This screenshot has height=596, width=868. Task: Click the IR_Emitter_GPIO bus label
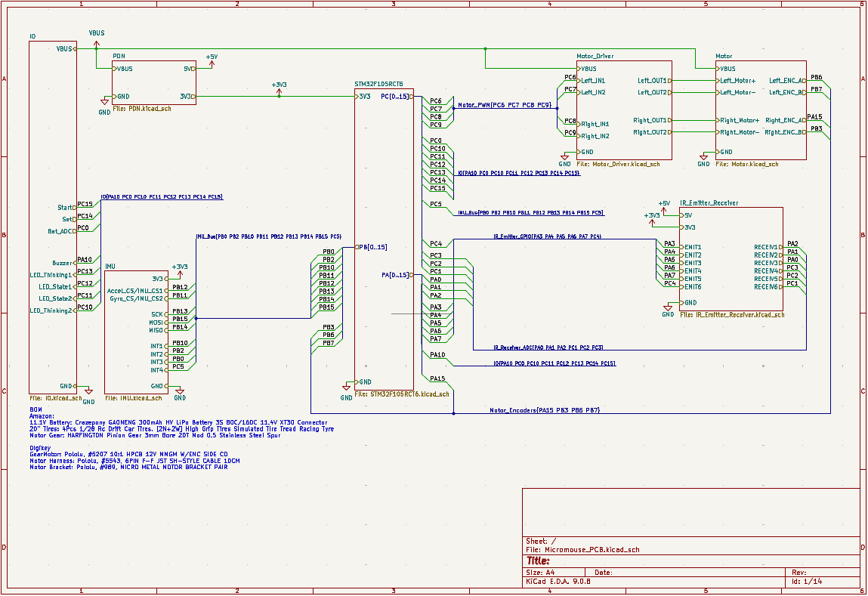coord(548,236)
